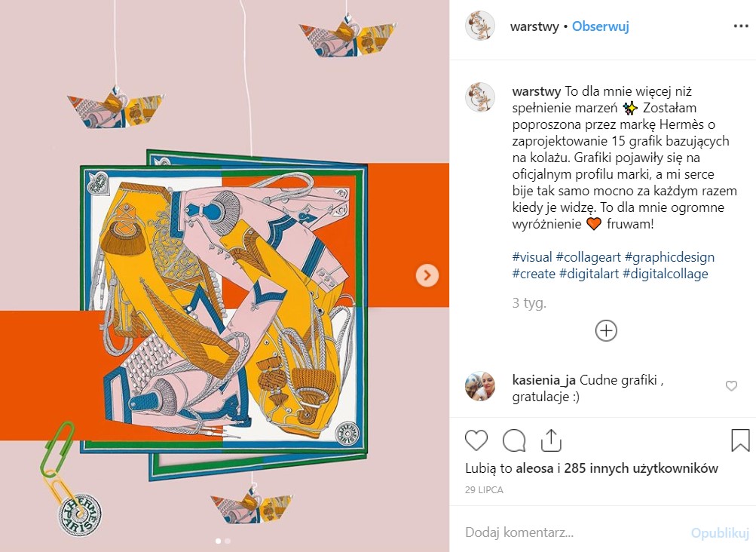This screenshot has width=756, height=552.
Task: Submit the comment with the Opublikuj button
Action: [720, 532]
